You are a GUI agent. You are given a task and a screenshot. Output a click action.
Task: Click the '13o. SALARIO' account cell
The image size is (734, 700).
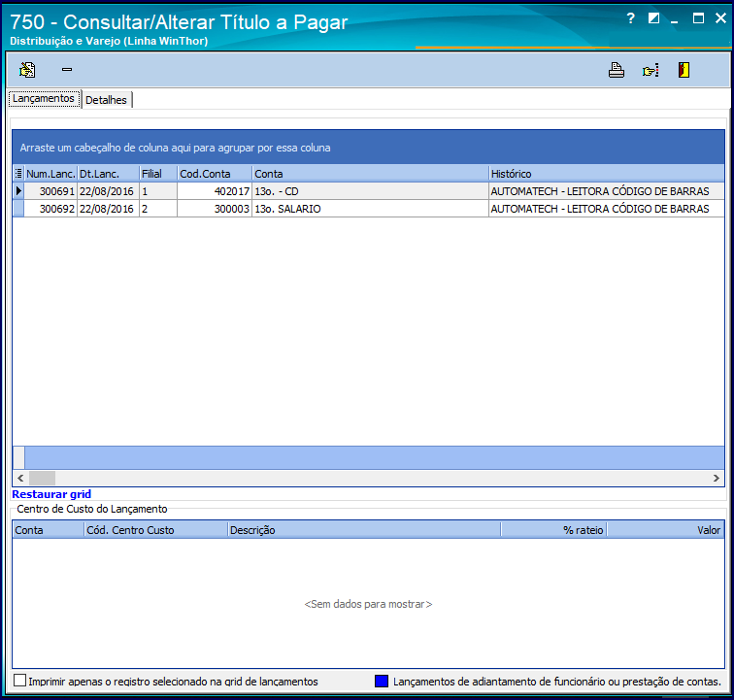coord(370,209)
